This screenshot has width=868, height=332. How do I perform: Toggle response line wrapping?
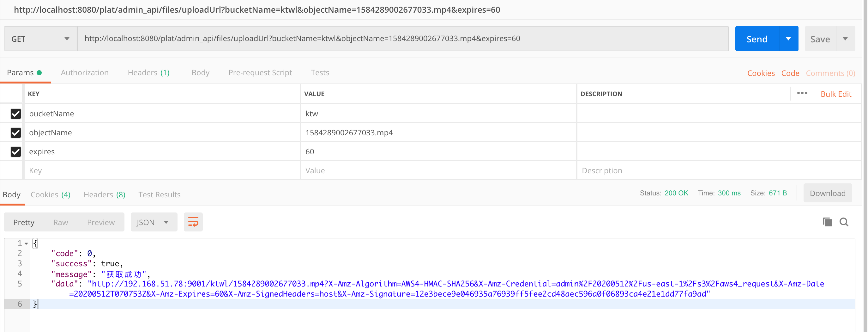pos(193,222)
